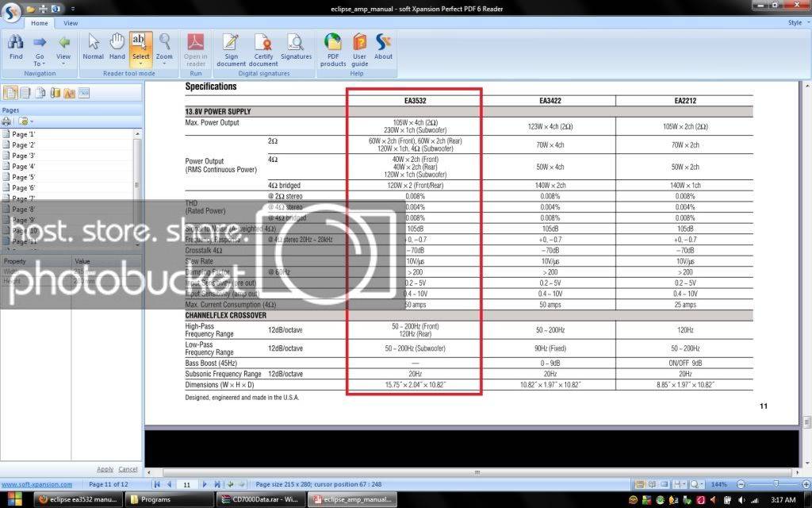
Task: Open Page '5' in Pages list
Action: pyautogui.click(x=23, y=177)
